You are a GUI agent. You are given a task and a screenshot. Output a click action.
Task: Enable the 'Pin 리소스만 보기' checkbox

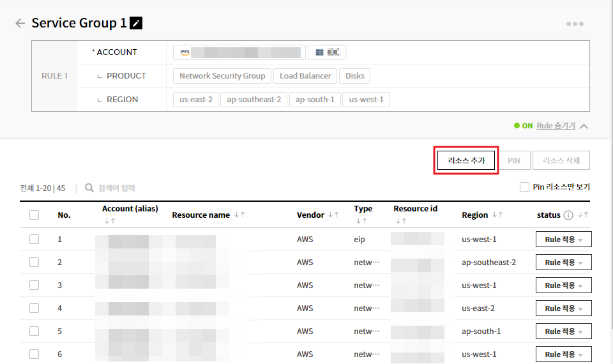tap(524, 187)
